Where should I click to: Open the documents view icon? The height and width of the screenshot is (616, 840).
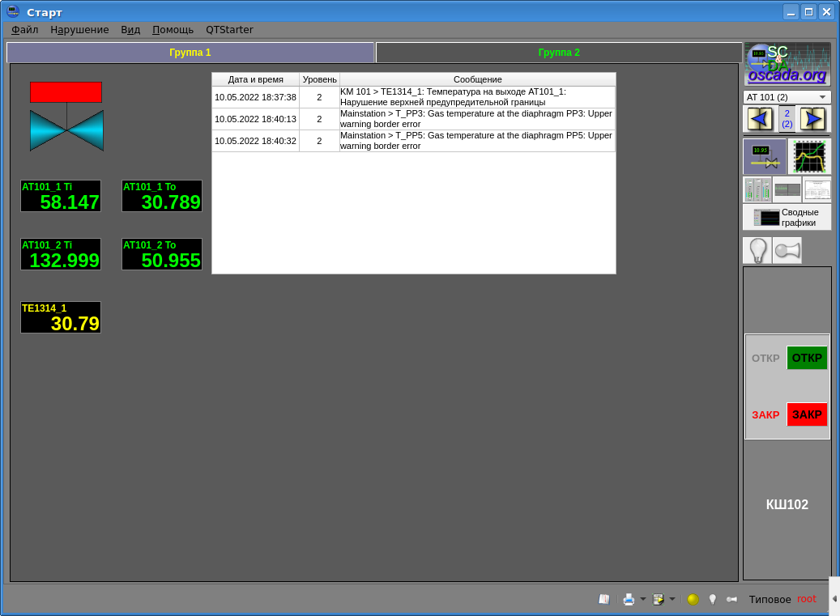point(817,190)
